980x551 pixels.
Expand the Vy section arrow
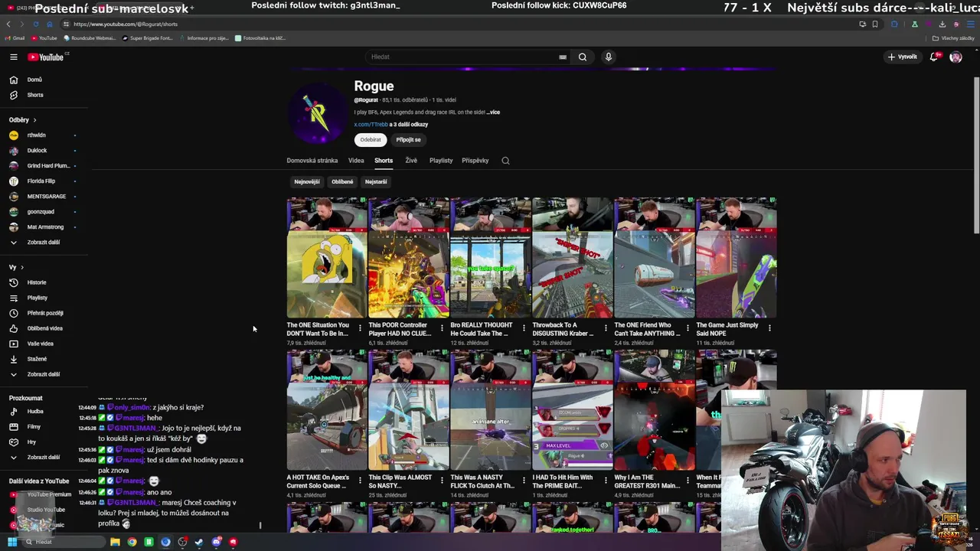click(x=22, y=267)
